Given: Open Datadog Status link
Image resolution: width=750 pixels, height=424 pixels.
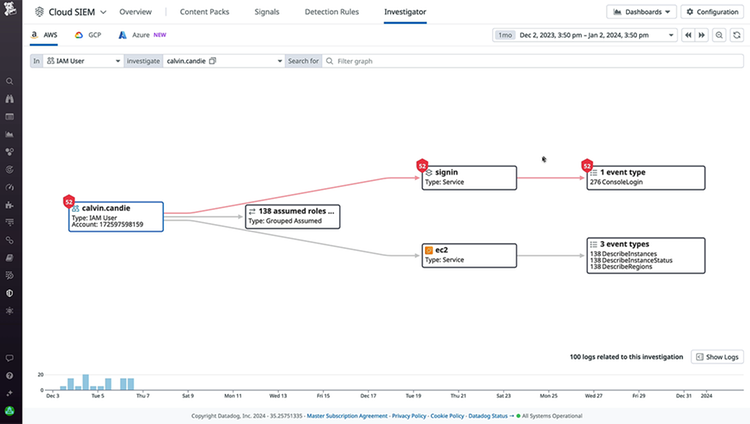Looking at the screenshot, I should tap(487, 416).
